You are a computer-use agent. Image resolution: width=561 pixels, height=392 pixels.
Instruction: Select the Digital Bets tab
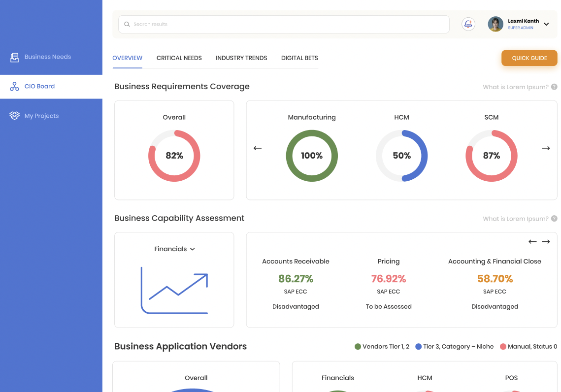click(299, 58)
